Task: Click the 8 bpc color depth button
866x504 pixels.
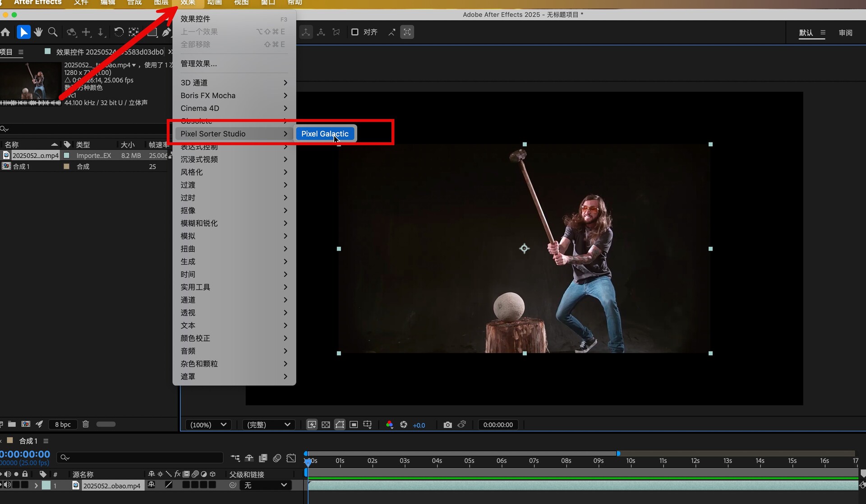Action: 63,424
